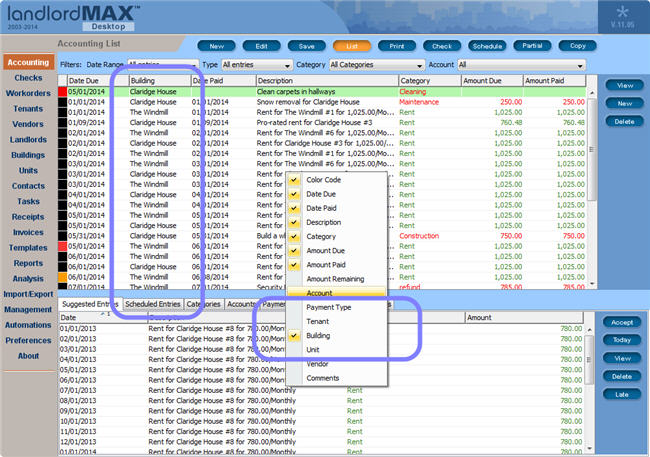Sort by Amount Due column header
The image size is (650, 457).
(492, 81)
